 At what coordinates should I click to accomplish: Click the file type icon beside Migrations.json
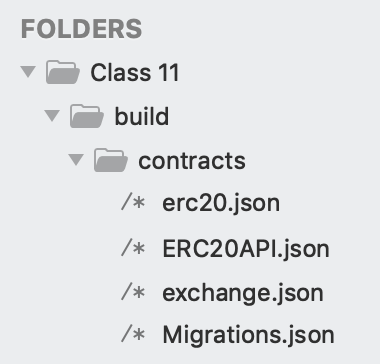pyautogui.click(x=133, y=335)
